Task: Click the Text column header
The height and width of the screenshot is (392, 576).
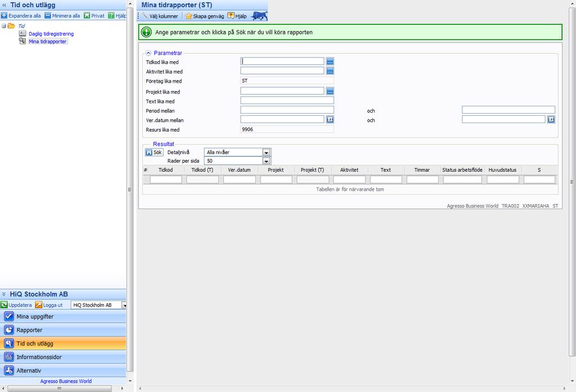Action: click(x=385, y=170)
